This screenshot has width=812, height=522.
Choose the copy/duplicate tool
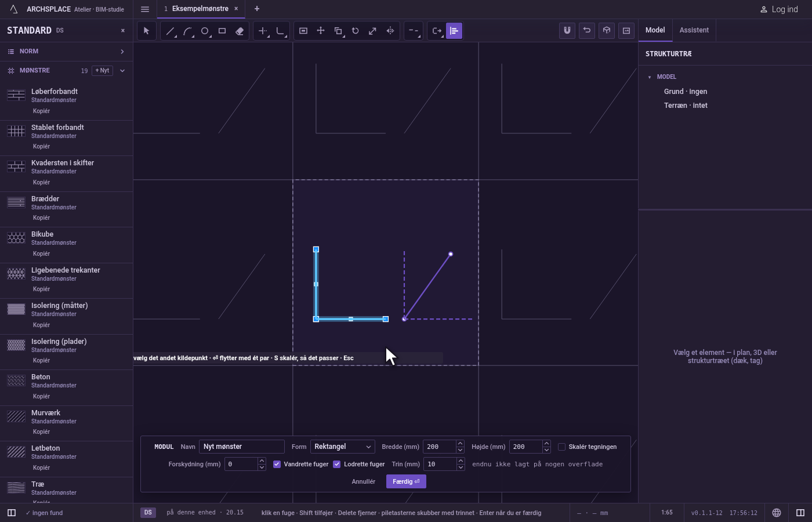[338, 31]
